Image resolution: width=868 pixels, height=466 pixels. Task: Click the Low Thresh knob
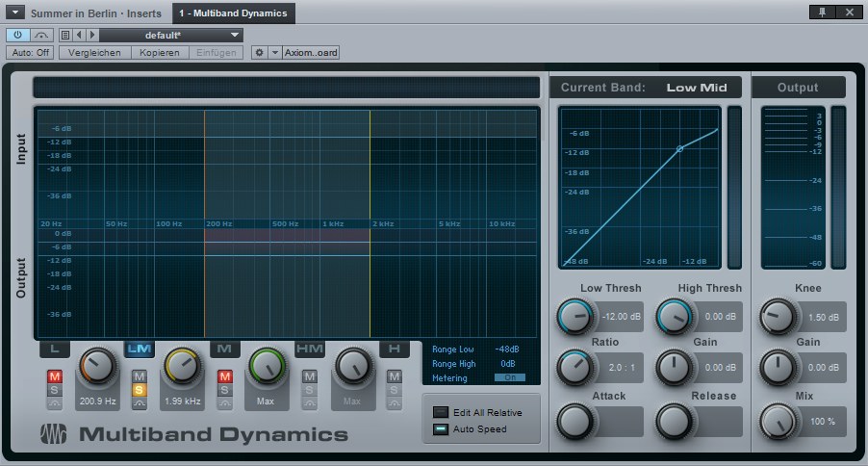575,317
